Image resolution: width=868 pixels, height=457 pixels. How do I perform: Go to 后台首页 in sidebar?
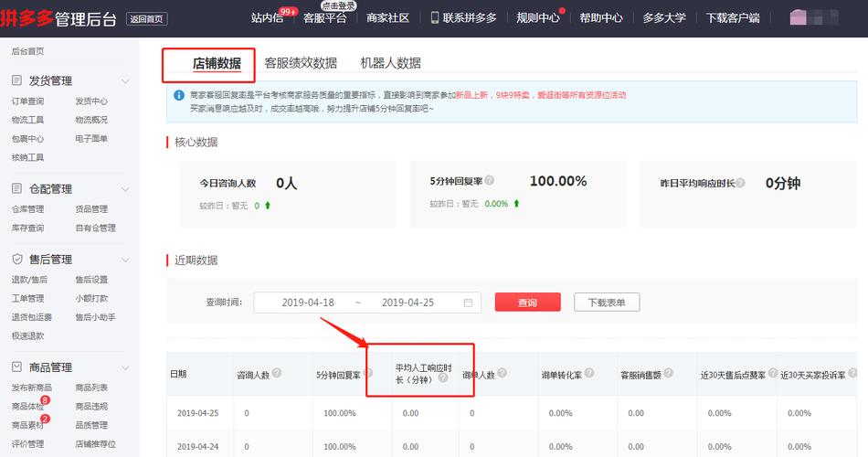coord(27,51)
